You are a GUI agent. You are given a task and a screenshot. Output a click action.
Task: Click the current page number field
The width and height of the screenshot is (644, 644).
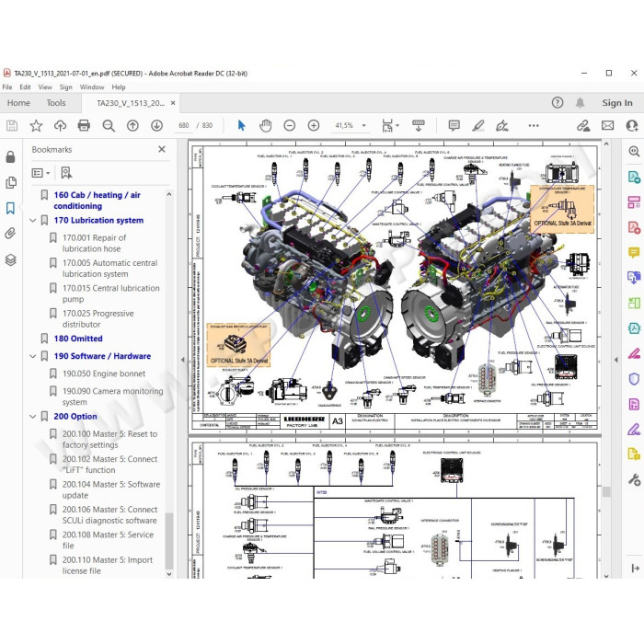pyautogui.click(x=184, y=125)
